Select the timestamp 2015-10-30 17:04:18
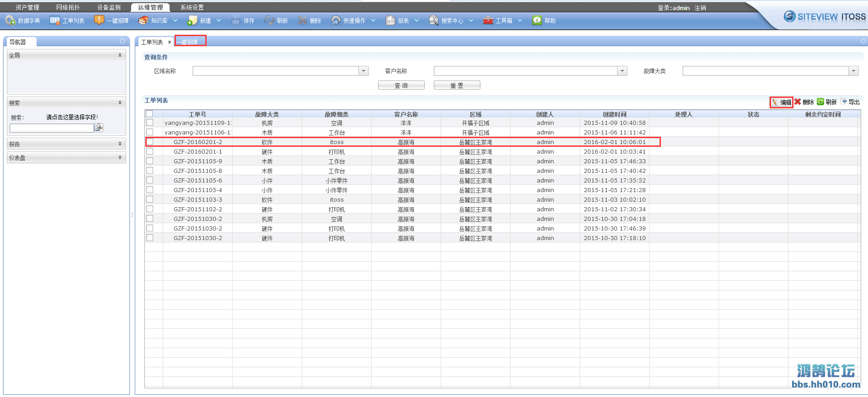The width and height of the screenshot is (868, 397). (x=615, y=219)
